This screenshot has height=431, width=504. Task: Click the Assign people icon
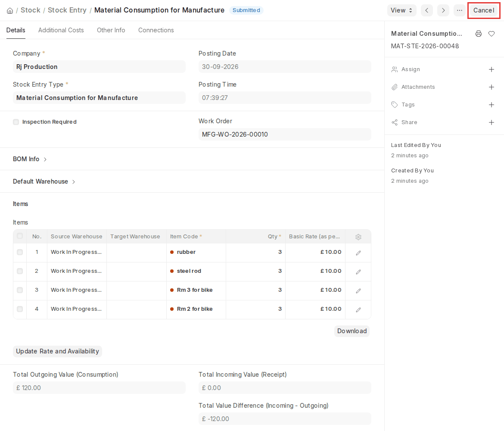(395, 69)
